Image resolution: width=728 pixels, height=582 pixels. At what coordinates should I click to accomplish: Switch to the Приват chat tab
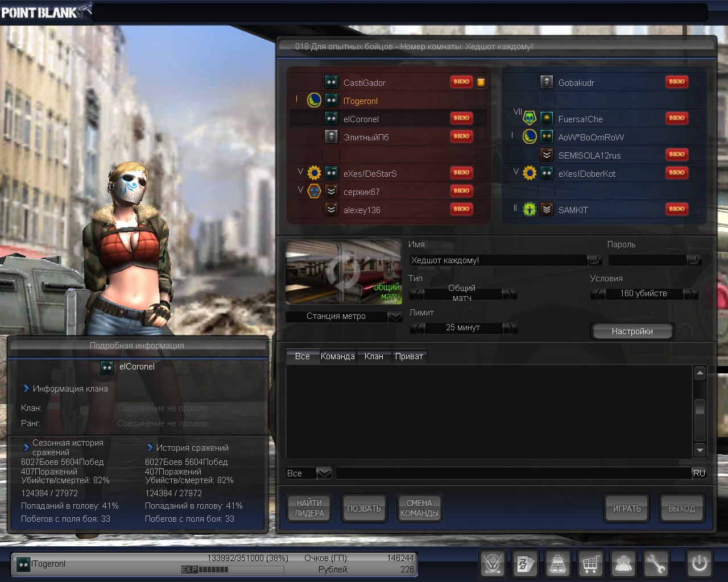coord(409,356)
